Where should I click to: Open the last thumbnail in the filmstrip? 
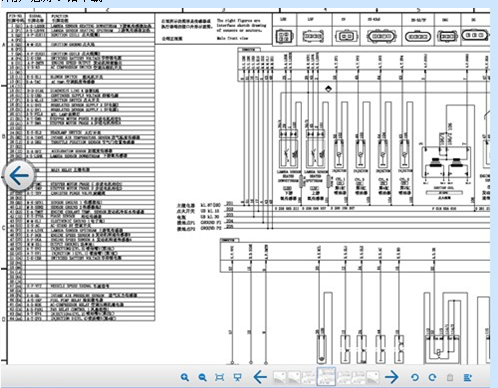(x=373, y=377)
